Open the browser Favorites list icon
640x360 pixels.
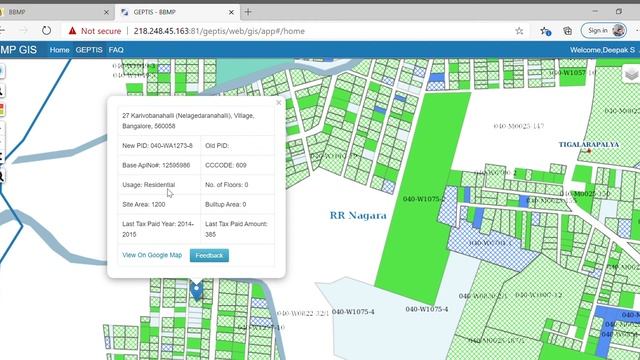tap(545, 31)
